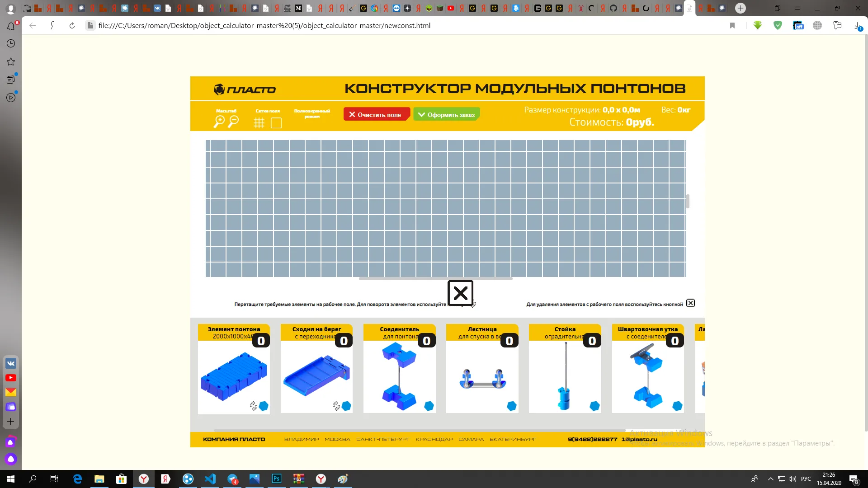868x488 pixels.
Task: Click the Элемент понтона count badge
Action: 261,341
